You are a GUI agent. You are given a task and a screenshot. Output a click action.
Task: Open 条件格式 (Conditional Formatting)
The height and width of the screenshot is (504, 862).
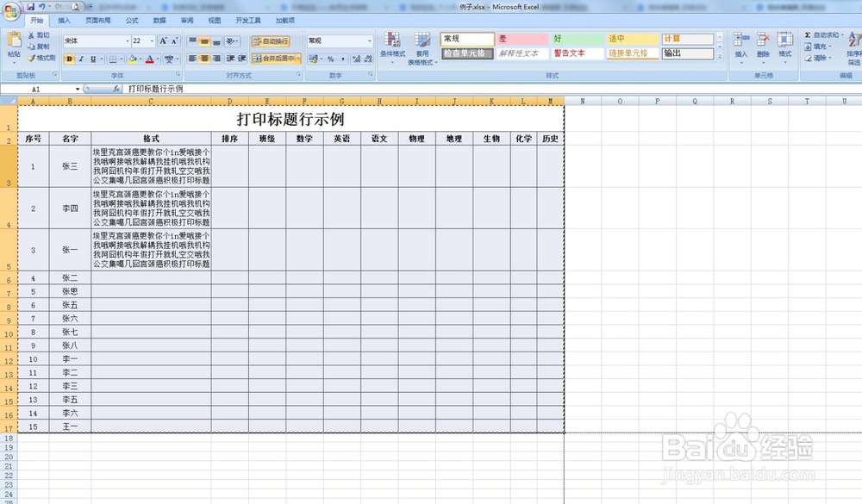coord(392,47)
